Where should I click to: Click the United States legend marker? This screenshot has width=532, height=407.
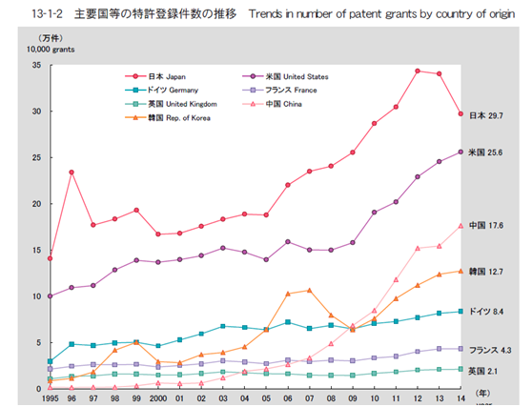coord(253,76)
